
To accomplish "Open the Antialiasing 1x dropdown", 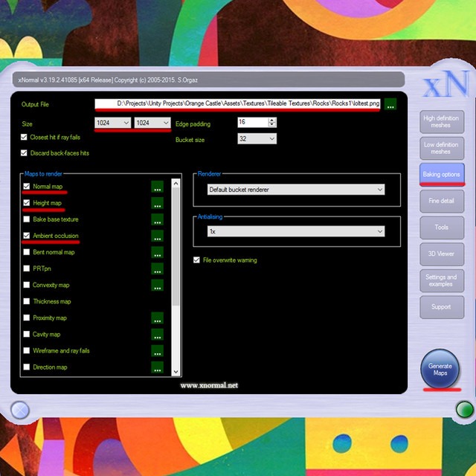I will 296,231.
